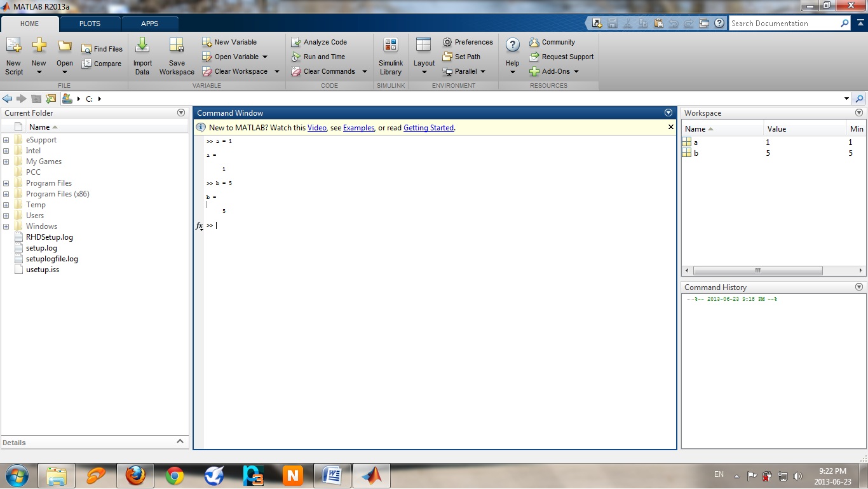Expand the Open Variable dropdown arrow
The width and height of the screenshot is (868, 489).
(265, 57)
